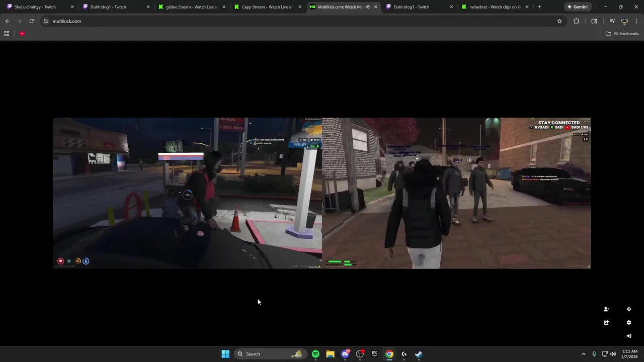Mute the MultiKick tab speaker icon
Screen dimensions: 644x362
pos(367,7)
